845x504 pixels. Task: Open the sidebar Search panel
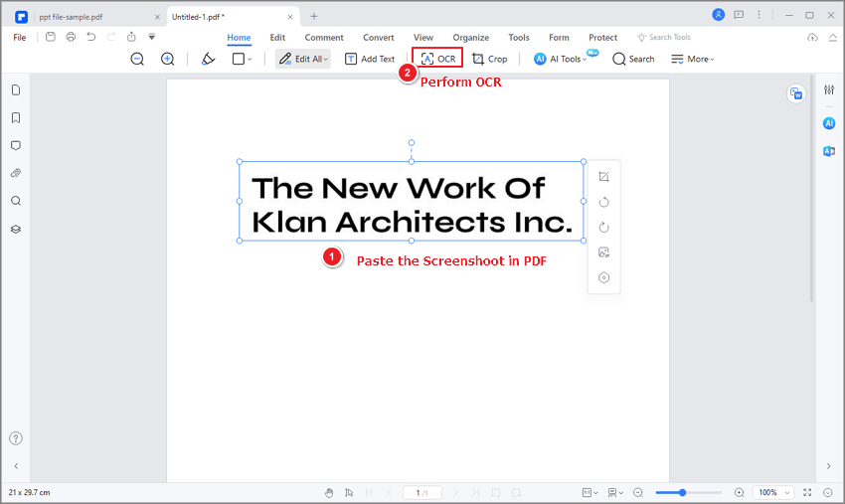tap(16, 201)
